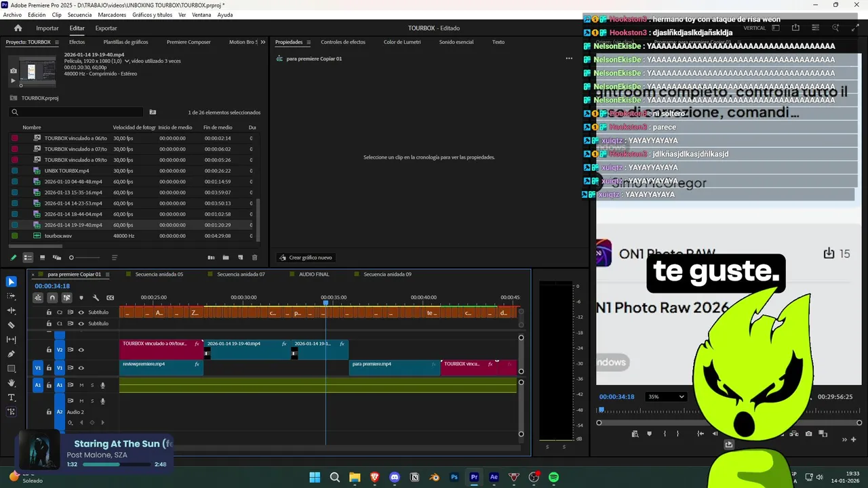Click the music widget progress bar
The image size is (868, 488).
pos(116,464)
